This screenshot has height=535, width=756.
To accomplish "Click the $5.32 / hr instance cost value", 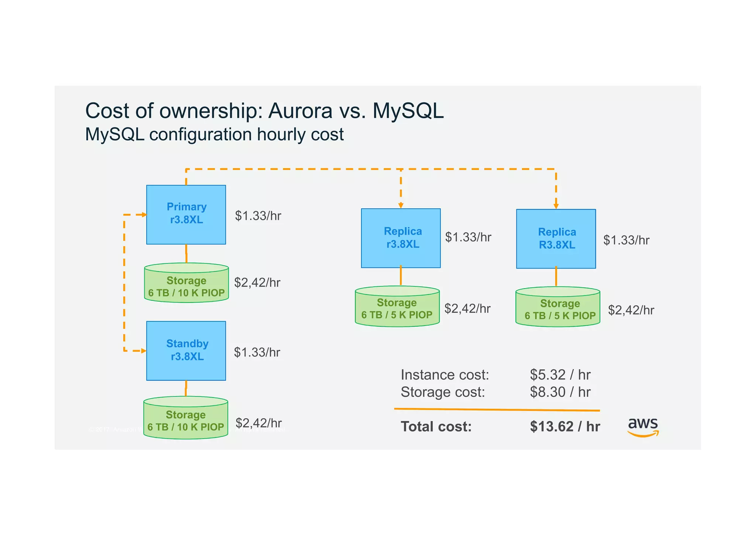I will pyautogui.click(x=560, y=375).
